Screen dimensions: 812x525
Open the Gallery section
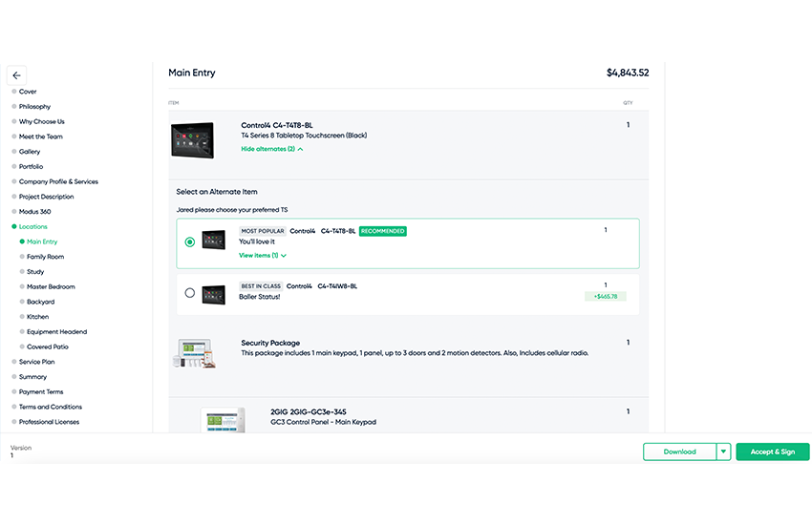click(x=29, y=152)
